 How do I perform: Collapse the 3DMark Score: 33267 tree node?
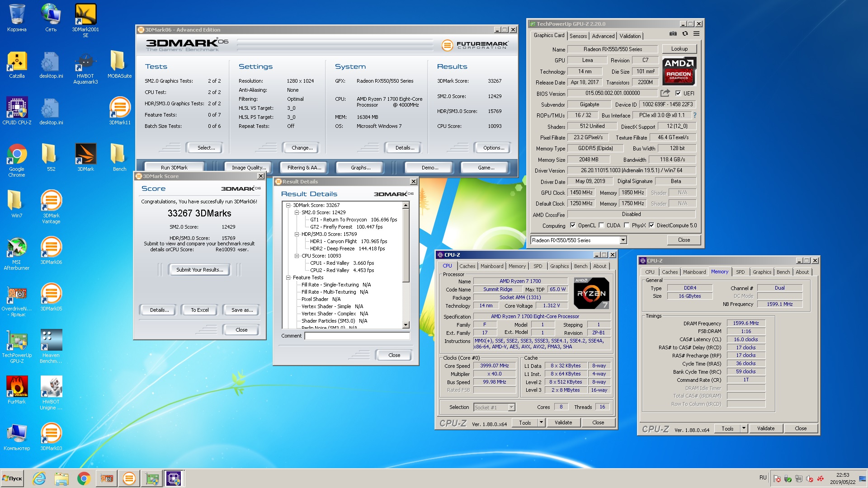click(288, 205)
